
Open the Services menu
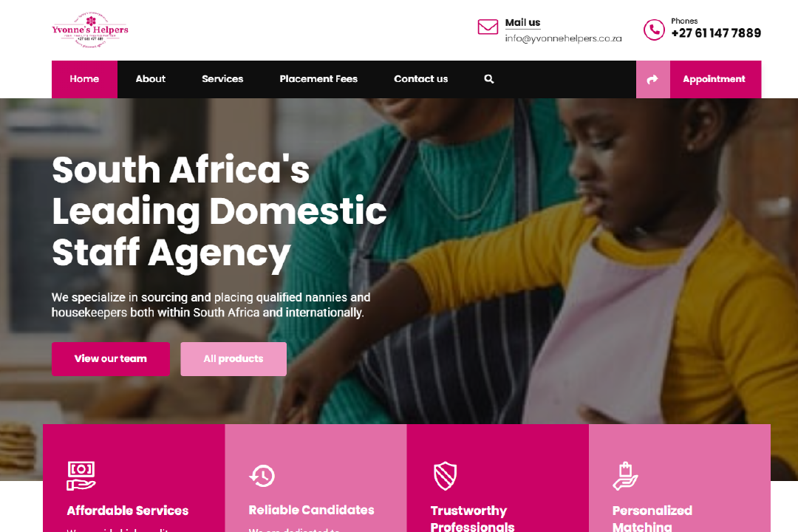[222, 79]
